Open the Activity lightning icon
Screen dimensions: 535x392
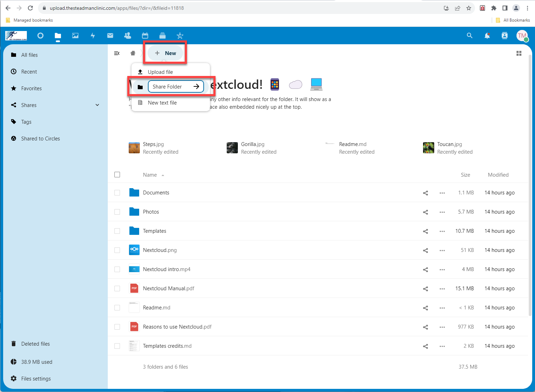tap(93, 36)
